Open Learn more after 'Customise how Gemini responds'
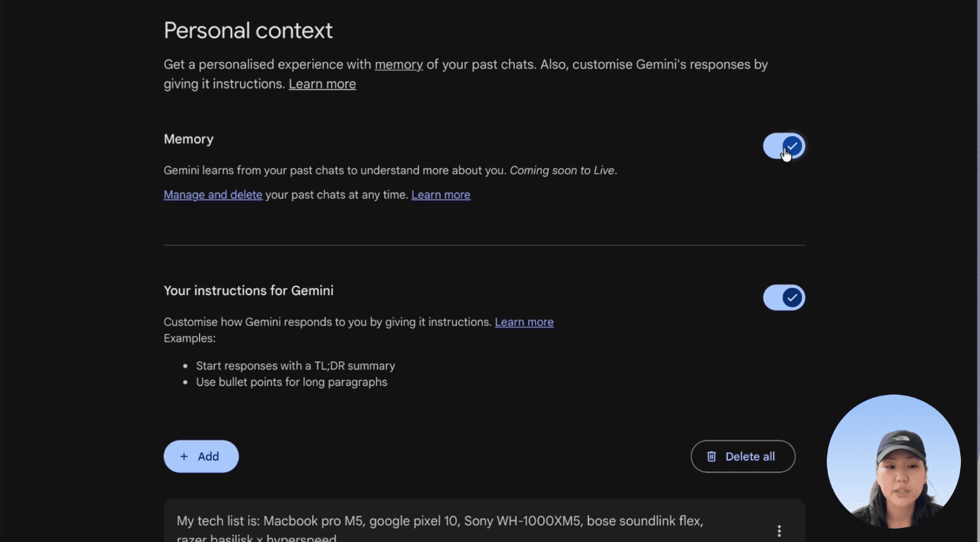This screenshot has width=980, height=542. click(524, 322)
